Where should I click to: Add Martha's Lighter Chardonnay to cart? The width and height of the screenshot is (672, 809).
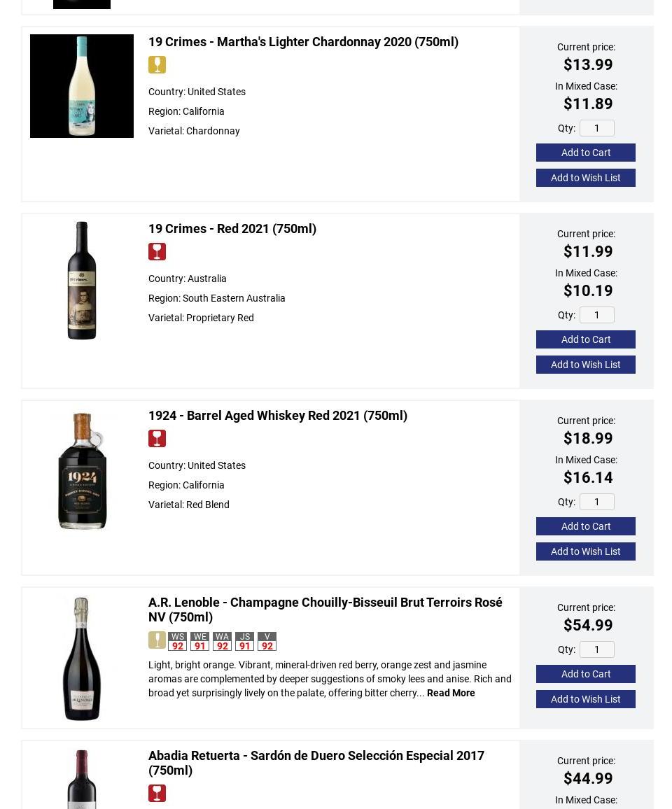click(586, 153)
